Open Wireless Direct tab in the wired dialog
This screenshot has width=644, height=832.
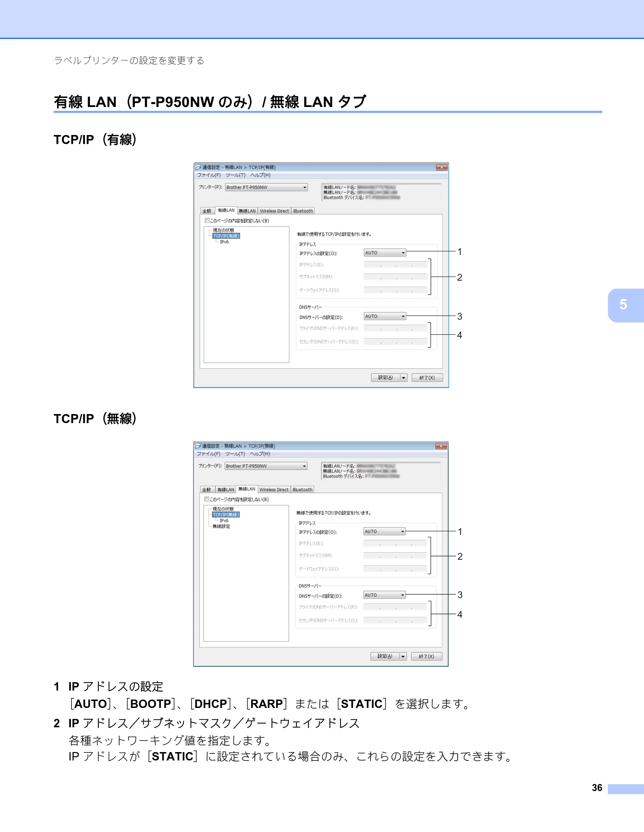coord(274,211)
